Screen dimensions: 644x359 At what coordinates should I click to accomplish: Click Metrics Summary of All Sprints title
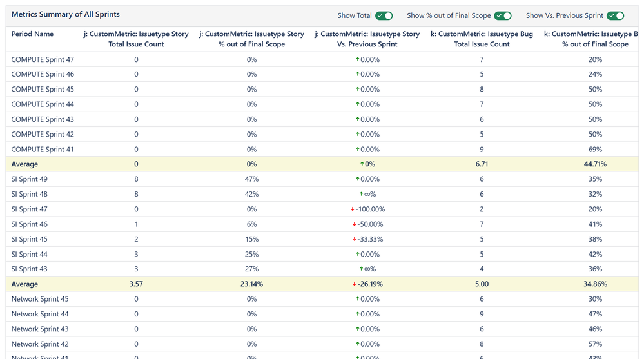pyautogui.click(x=66, y=14)
